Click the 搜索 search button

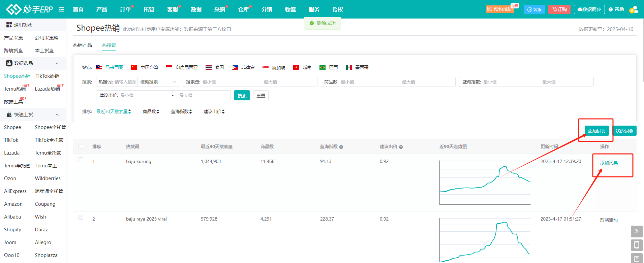point(242,95)
